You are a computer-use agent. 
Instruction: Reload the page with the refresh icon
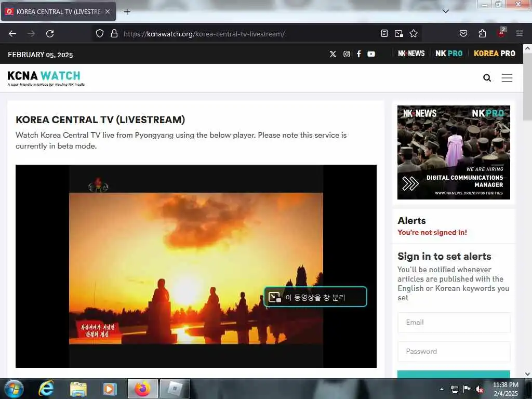(x=50, y=34)
